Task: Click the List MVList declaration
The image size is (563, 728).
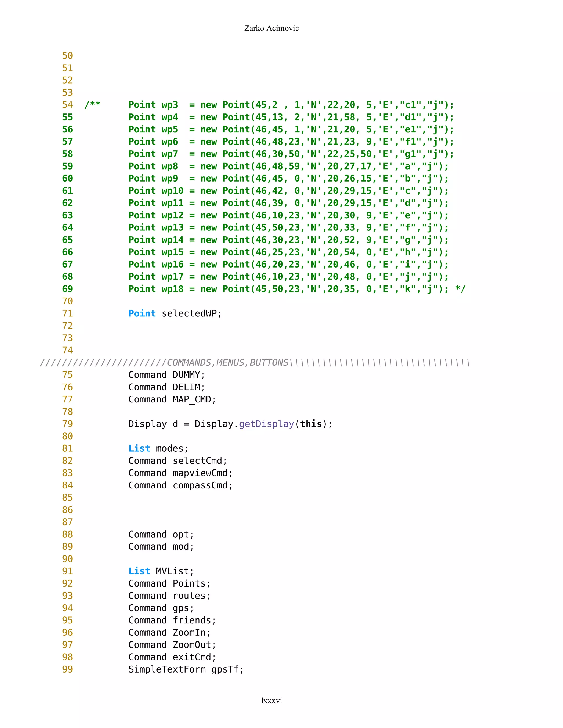Action: pos(161,571)
